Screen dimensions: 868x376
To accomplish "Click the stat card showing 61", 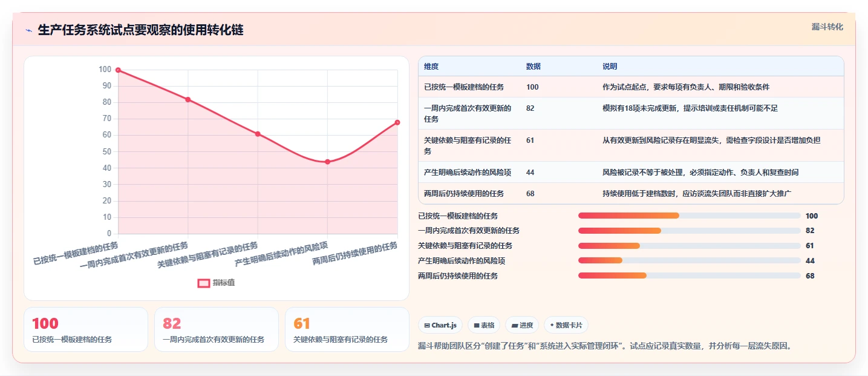I will 347,329.
